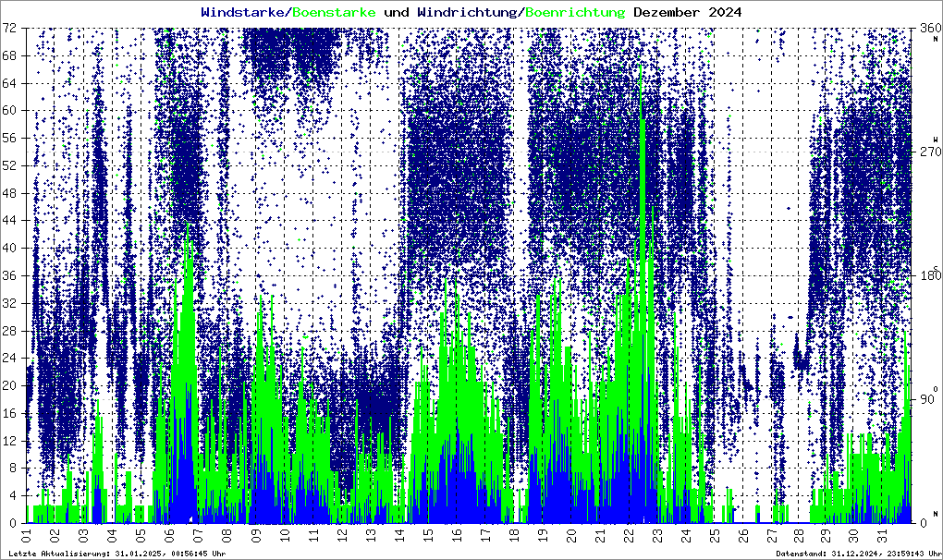This screenshot has width=943, height=560.
Task: Click the 90 degree label on the right axis
Action: coord(925,399)
